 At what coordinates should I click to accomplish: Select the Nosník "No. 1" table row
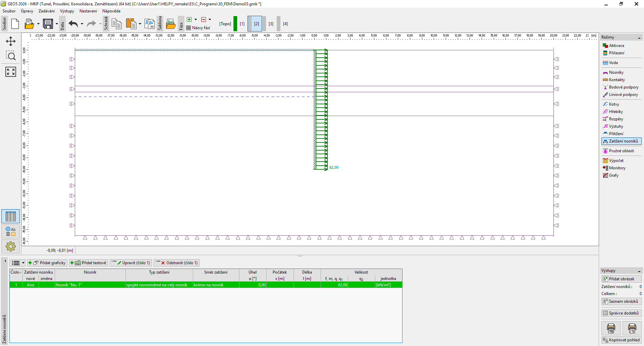click(90, 285)
